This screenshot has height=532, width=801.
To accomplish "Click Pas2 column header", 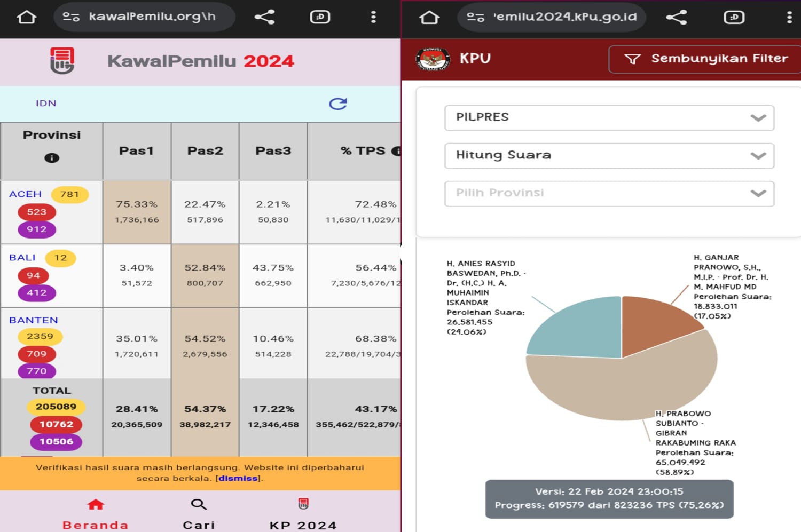I will 205,151.
